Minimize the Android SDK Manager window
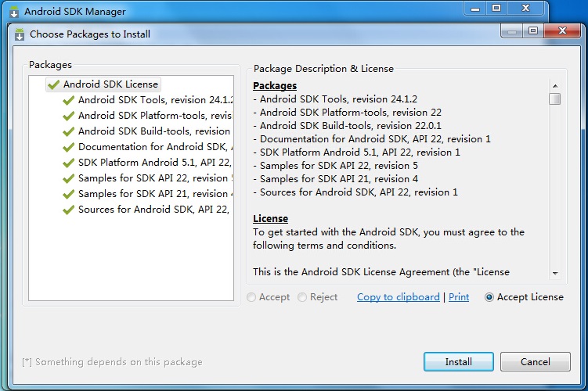The height and width of the screenshot is (391, 588). pyautogui.click(x=475, y=9)
